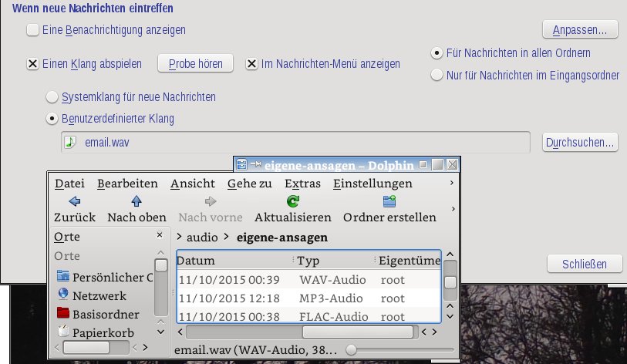This screenshot has height=364, width=627.
Task: Close the Orte panel with X
Action: 160,237
